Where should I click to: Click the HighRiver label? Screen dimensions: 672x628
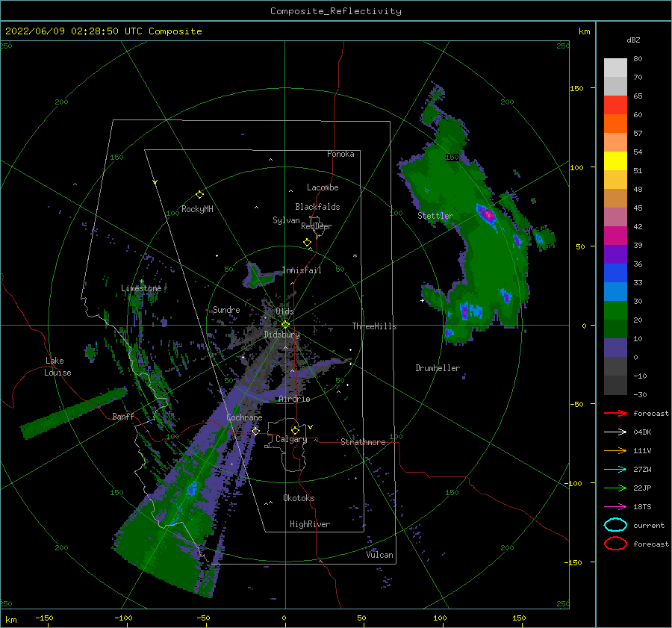310,524
